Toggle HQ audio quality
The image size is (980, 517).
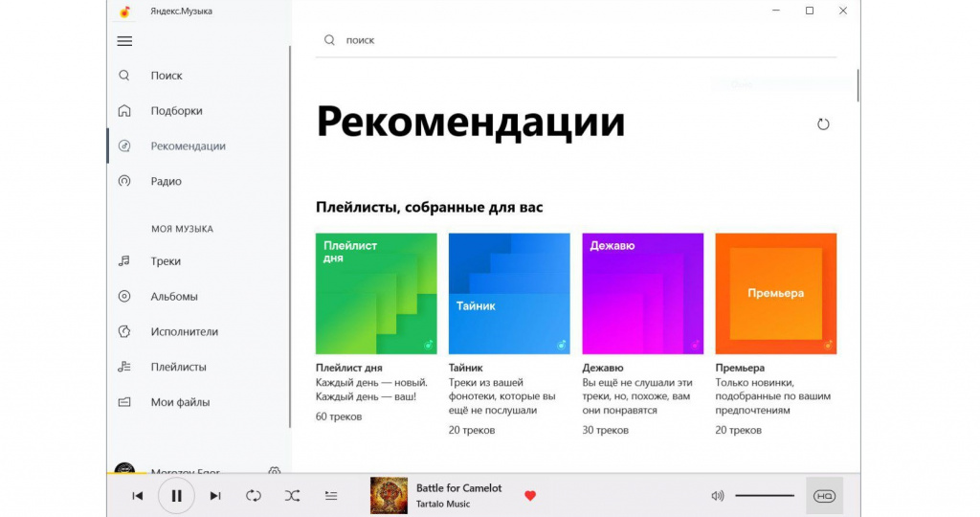coord(824,496)
